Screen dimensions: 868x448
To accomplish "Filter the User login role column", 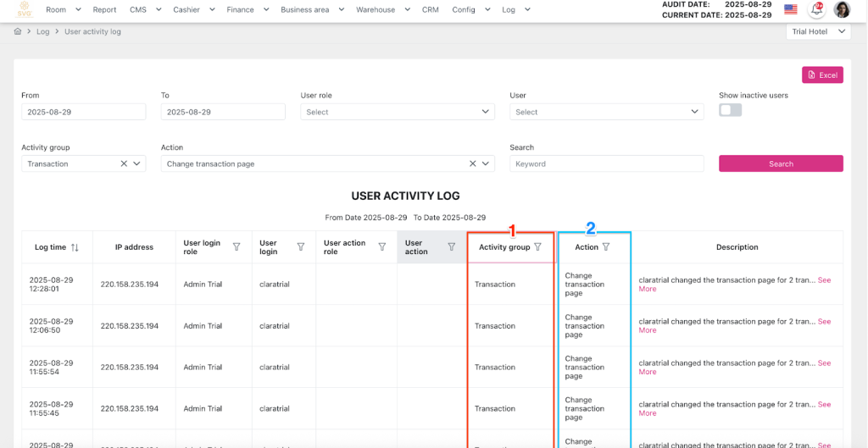I will tap(236, 247).
